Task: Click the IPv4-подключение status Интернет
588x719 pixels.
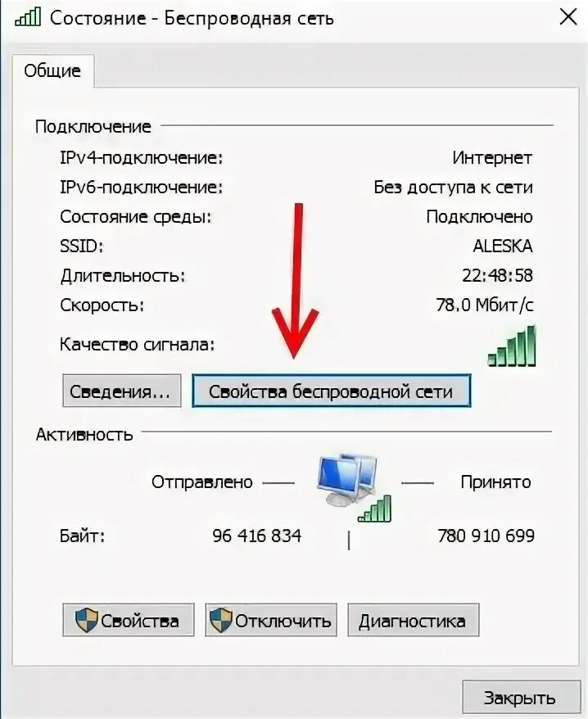Action: click(x=493, y=158)
